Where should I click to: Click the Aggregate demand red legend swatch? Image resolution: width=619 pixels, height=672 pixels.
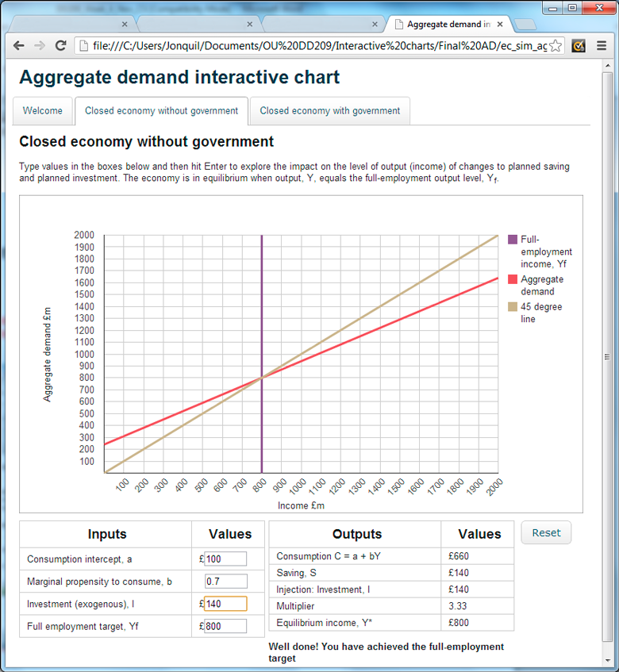coord(513,279)
